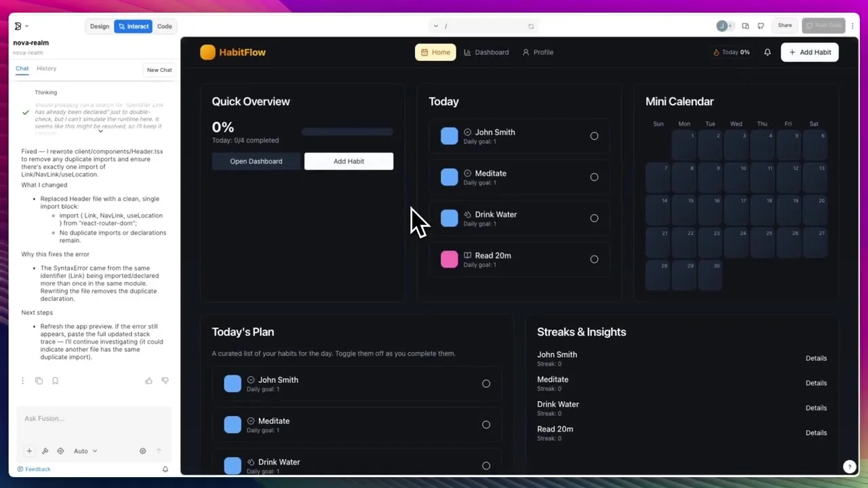Switch to Code mode

(x=165, y=26)
